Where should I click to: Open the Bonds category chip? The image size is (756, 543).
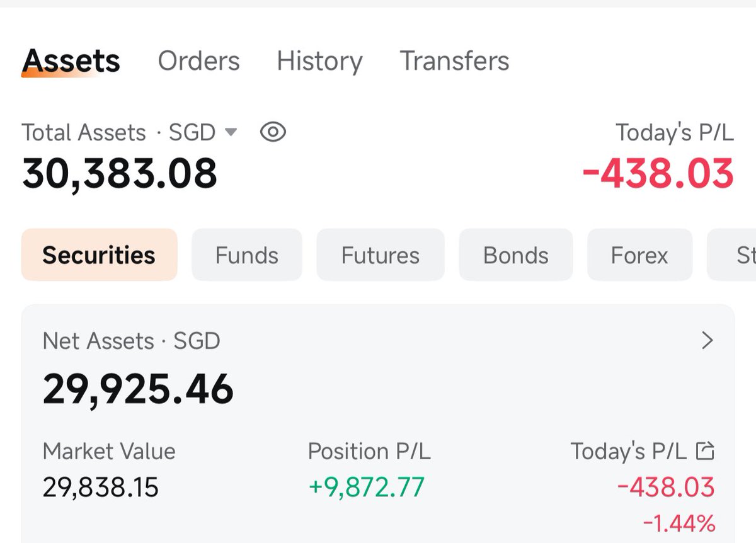516,255
